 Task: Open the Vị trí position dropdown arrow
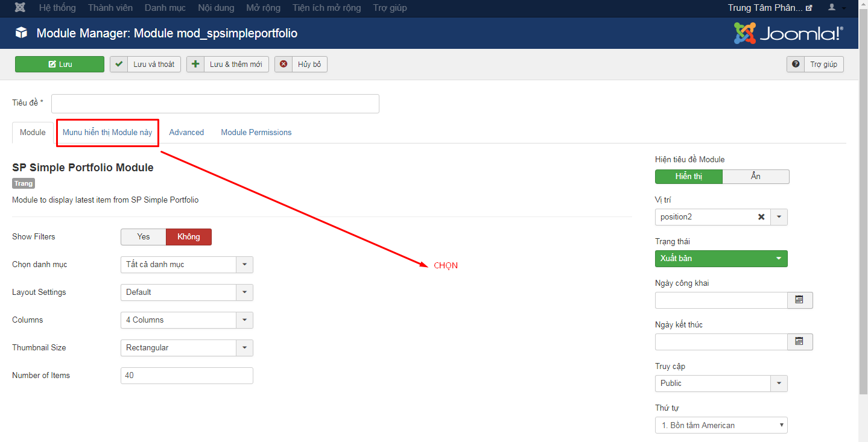pyautogui.click(x=779, y=217)
